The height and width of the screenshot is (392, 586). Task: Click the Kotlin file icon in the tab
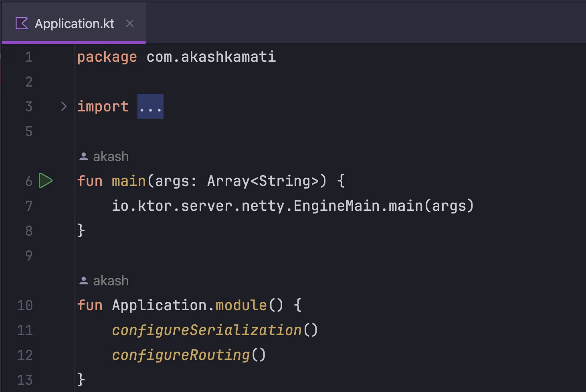(22, 24)
